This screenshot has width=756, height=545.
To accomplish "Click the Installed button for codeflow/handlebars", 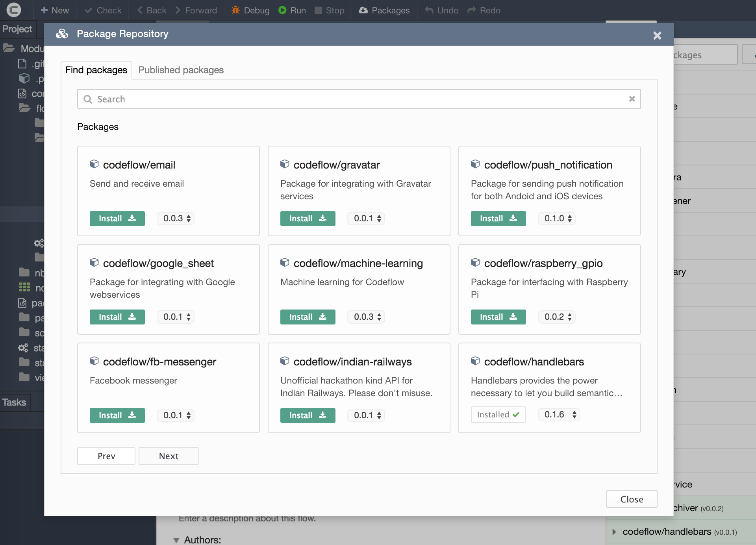I will pyautogui.click(x=498, y=415).
